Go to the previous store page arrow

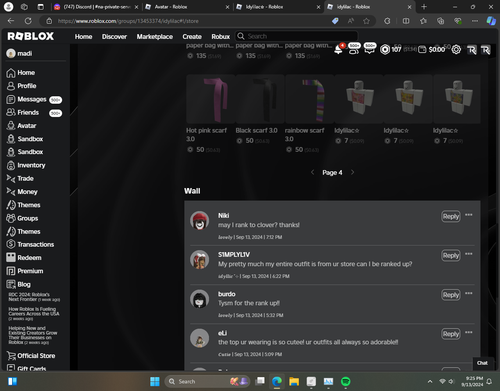[312, 172]
